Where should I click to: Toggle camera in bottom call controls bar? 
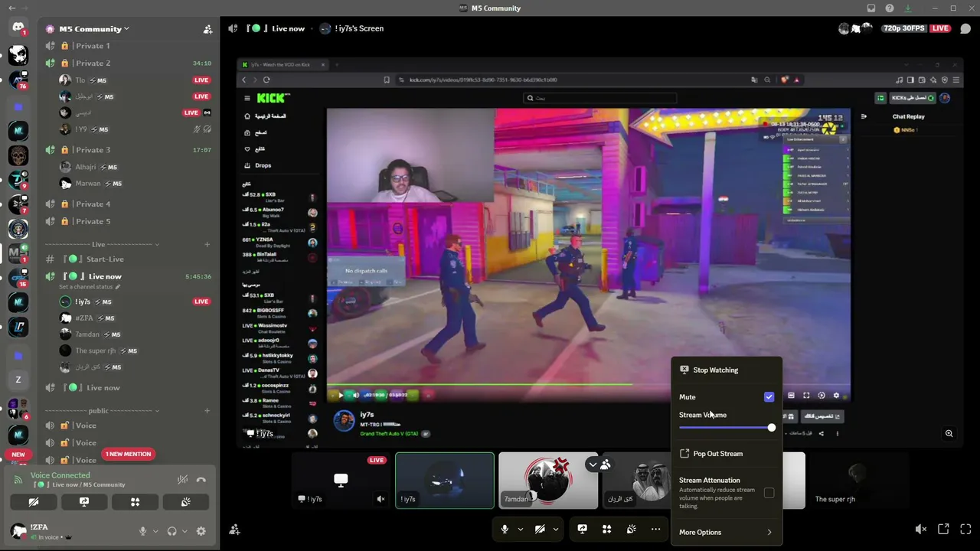(540, 529)
